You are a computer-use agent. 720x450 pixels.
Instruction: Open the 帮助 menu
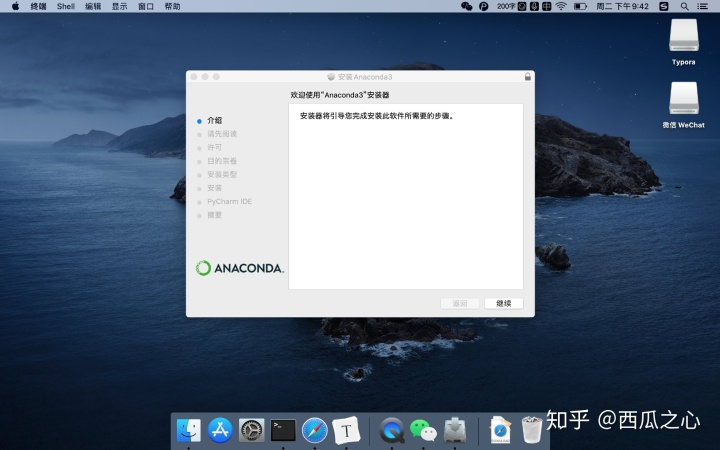coord(172,6)
